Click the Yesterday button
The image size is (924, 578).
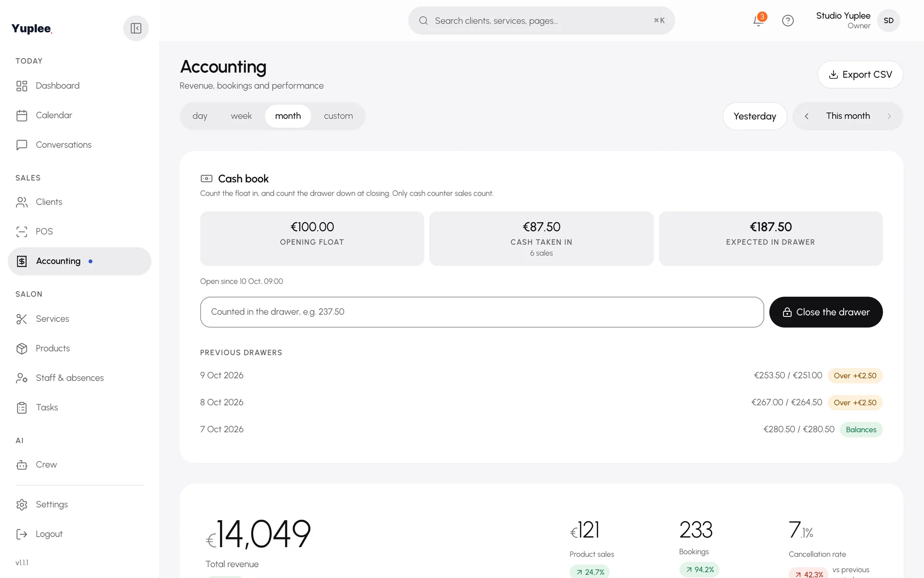(755, 116)
